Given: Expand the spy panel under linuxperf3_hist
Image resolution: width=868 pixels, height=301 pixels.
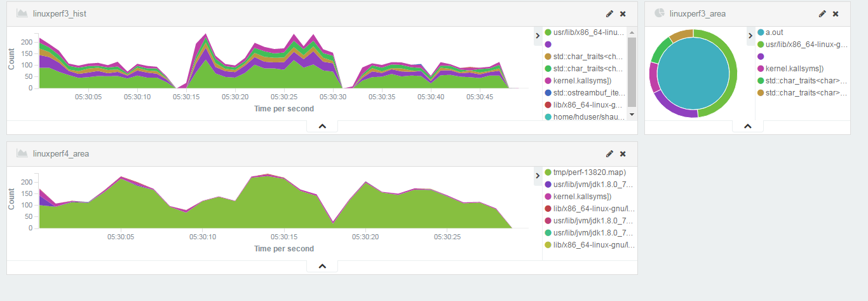Looking at the screenshot, I should (322, 127).
